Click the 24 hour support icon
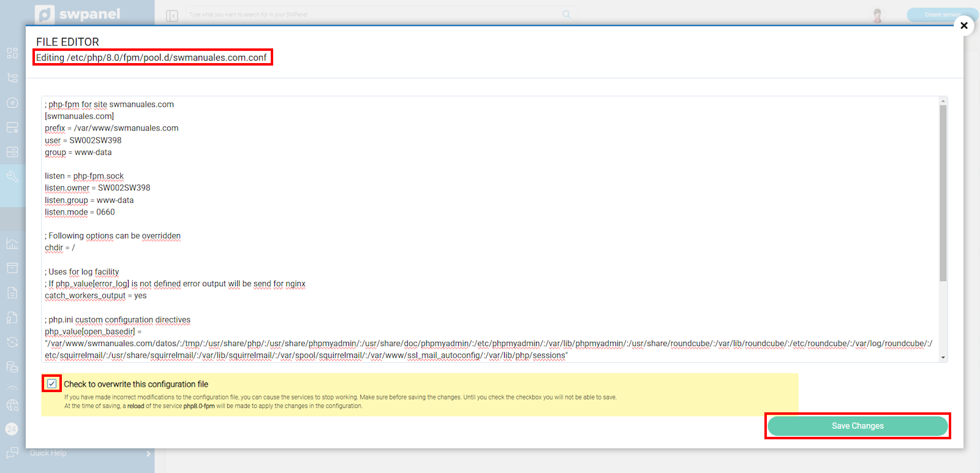980x473 pixels. coord(12,429)
